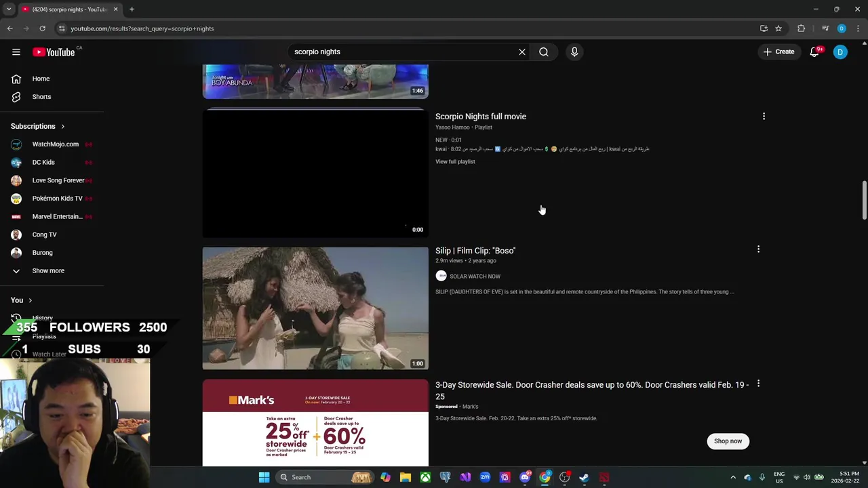Image resolution: width=868 pixels, height=488 pixels.
Task: Open the Mark's 25% off ad thumbnail
Action: [315, 423]
